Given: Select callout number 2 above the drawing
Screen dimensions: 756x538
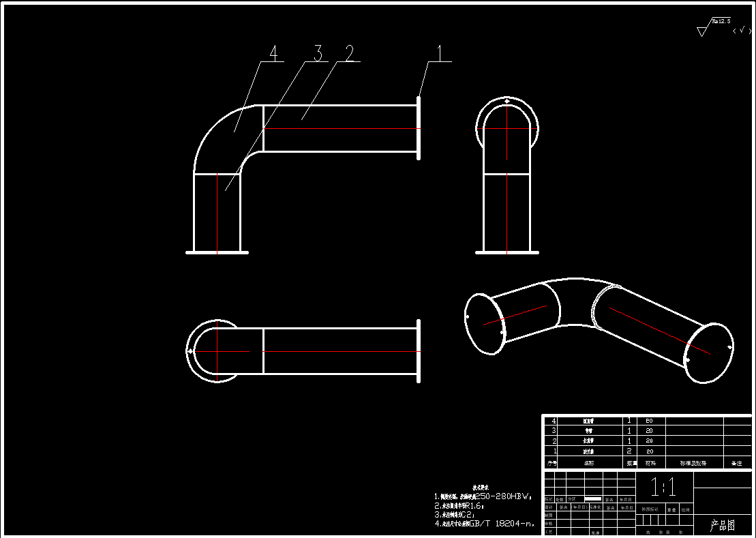Looking at the screenshot, I should 349,53.
